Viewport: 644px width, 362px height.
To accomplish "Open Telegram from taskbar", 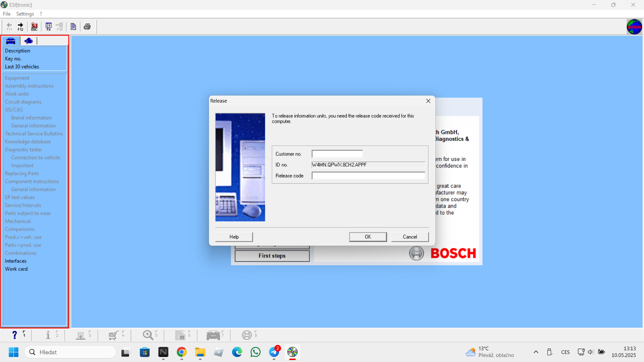I will [x=274, y=352].
